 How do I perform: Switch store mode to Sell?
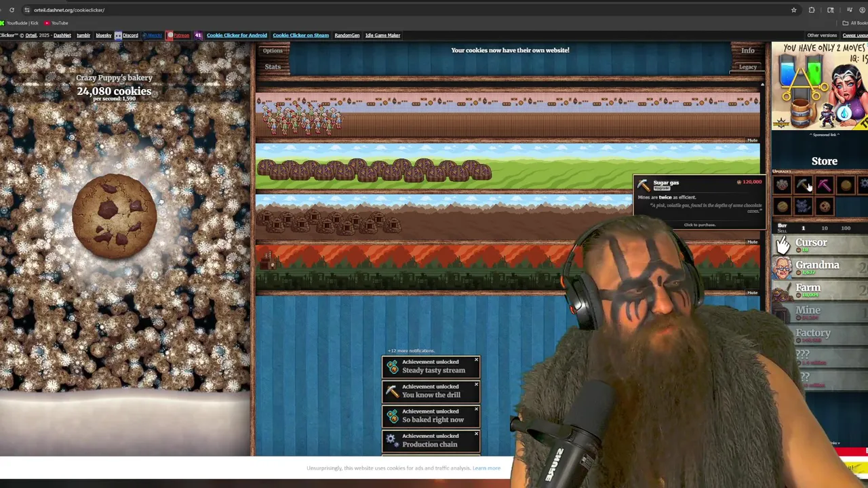[782, 231]
